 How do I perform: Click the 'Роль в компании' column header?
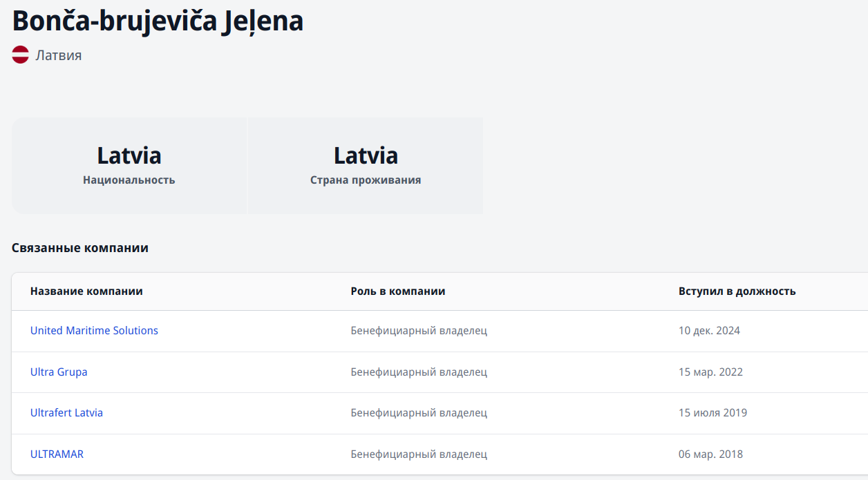point(397,291)
